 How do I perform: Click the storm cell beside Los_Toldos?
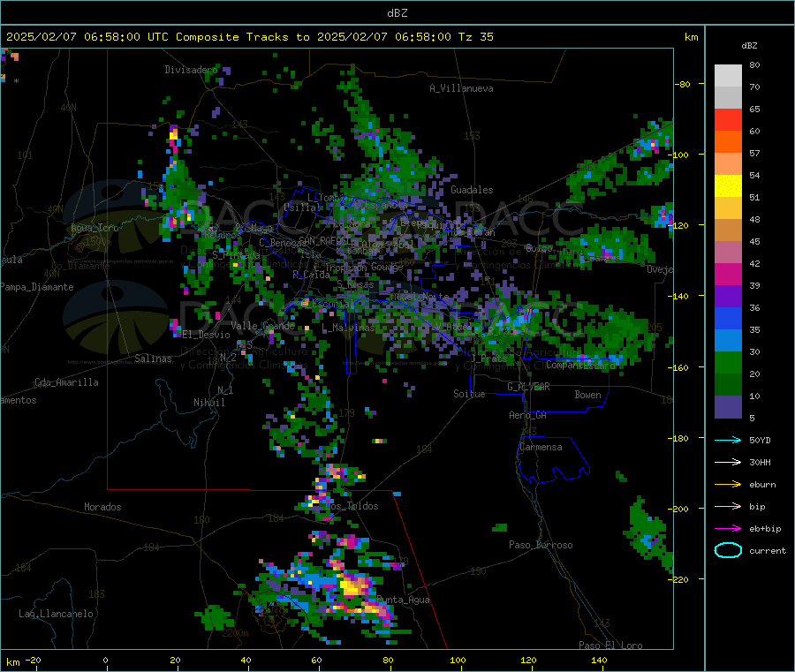(314, 502)
